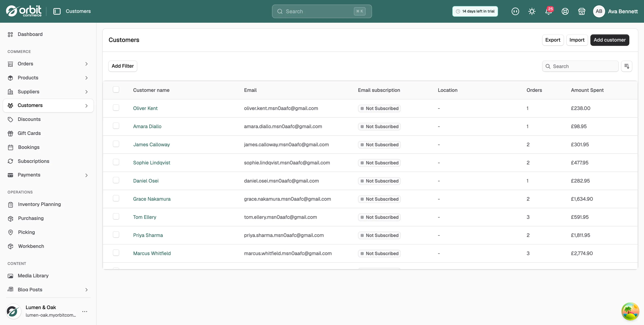Screen dimensions: 644x325
Task: Click the pause icon in the header
Action: click(x=515, y=11)
